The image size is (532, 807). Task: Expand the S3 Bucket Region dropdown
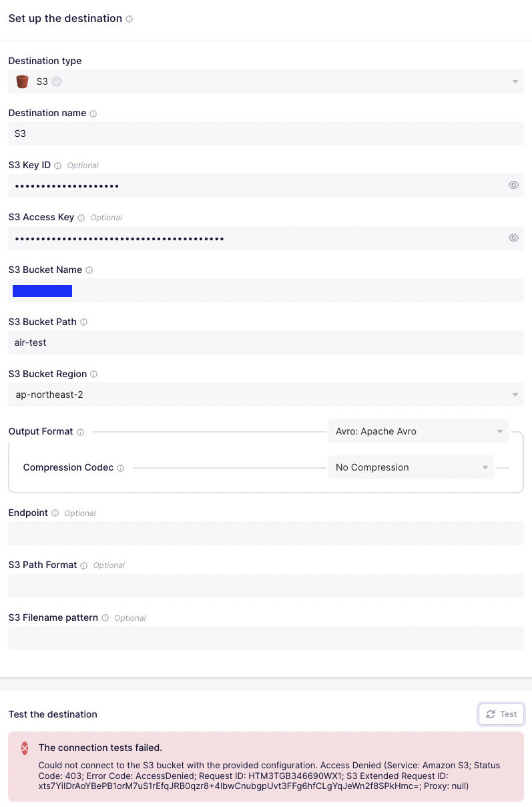pyautogui.click(x=515, y=394)
